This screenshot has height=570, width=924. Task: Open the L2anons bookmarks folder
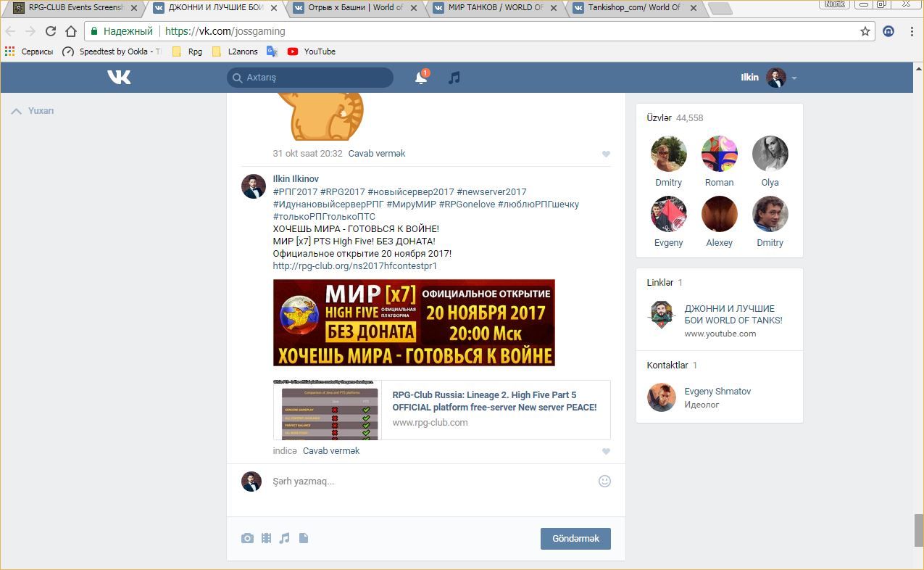pos(235,51)
